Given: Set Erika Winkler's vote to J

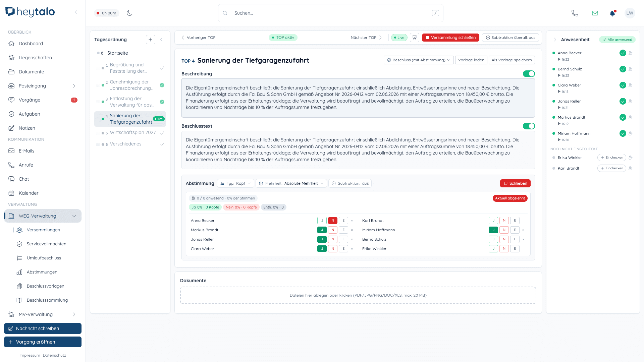Looking at the screenshot, I should click(x=493, y=249).
